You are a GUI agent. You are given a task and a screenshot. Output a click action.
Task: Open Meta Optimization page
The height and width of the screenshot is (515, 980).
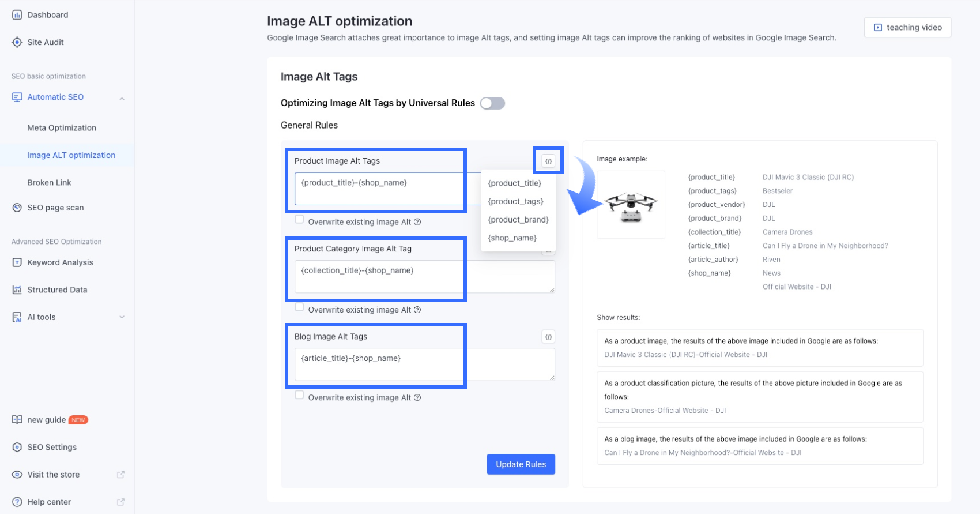[x=62, y=128]
